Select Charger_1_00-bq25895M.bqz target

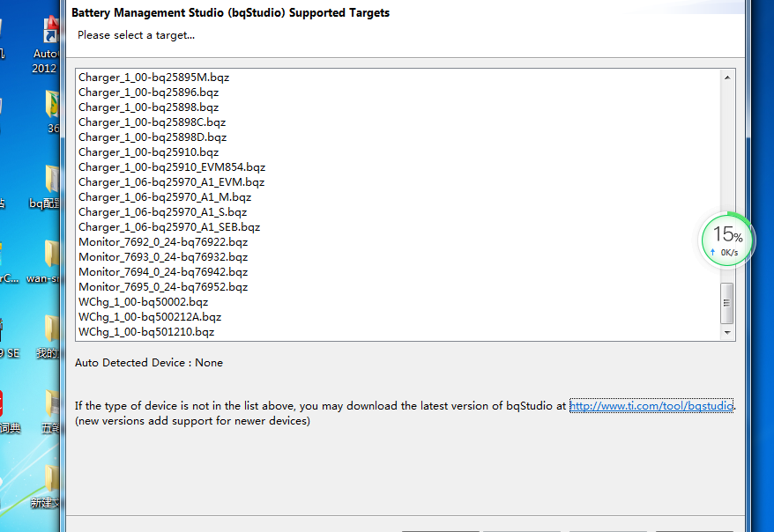point(153,78)
